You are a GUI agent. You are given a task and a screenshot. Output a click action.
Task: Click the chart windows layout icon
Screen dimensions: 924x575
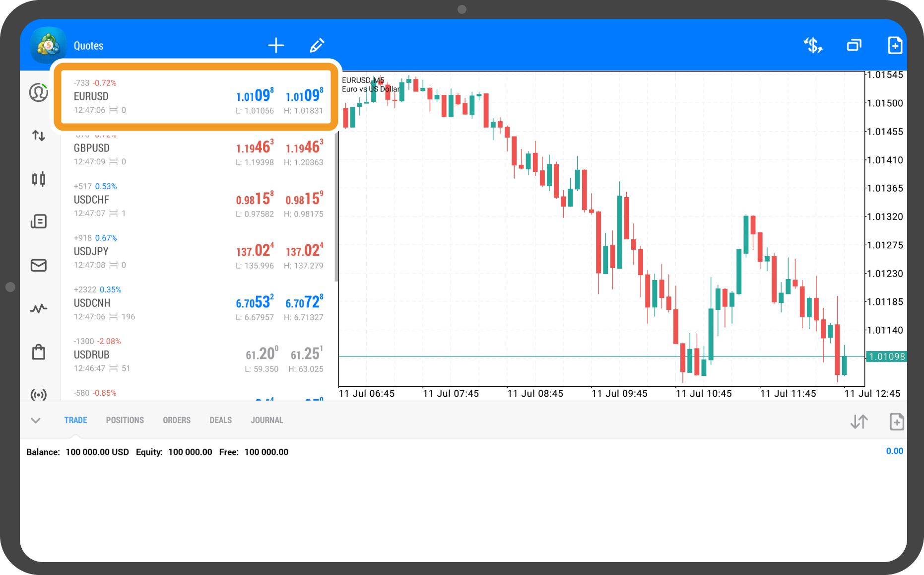point(854,46)
